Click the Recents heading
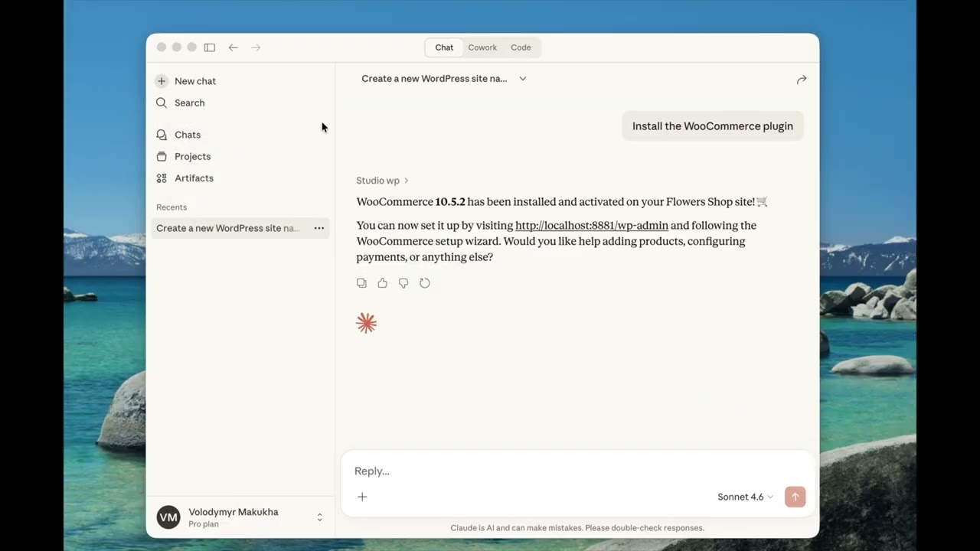 pyautogui.click(x=171, y=207)
